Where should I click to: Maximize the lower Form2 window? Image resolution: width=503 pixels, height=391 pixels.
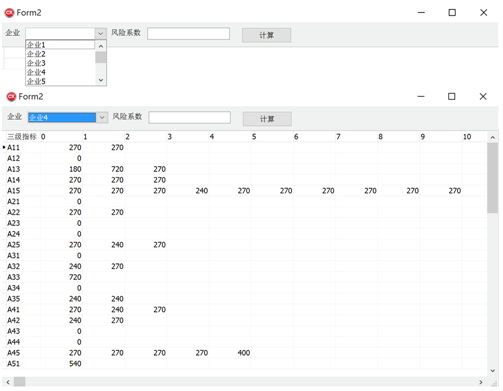[x=452, y=97]
